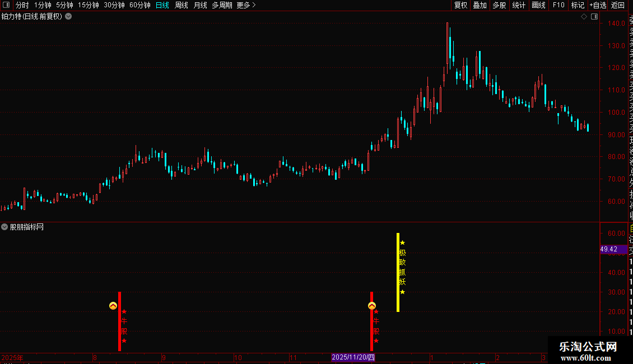Screen dimensions: 633x364
Task: Open the 统计 statistics tool
Action: click(x=519, y=5)
